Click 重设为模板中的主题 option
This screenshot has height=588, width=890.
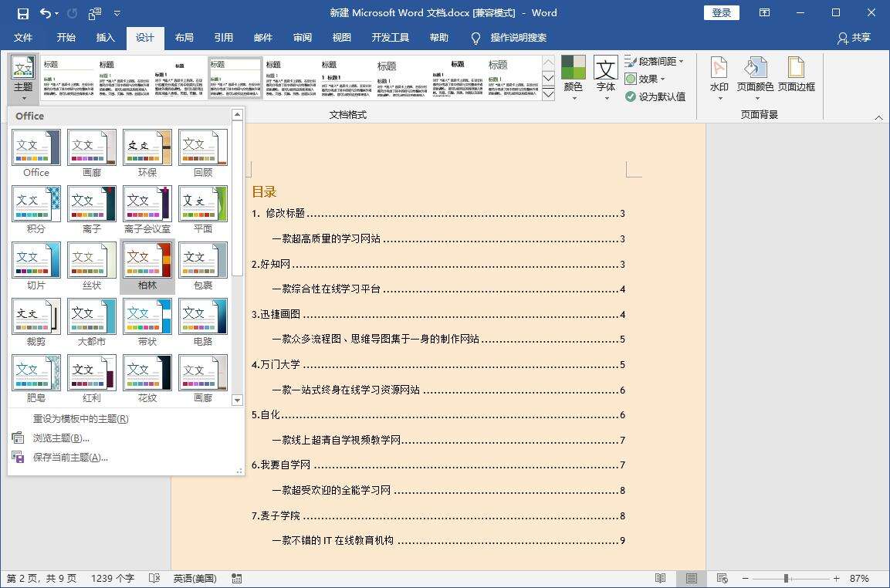pyautogui.click(x=80, y=419)
